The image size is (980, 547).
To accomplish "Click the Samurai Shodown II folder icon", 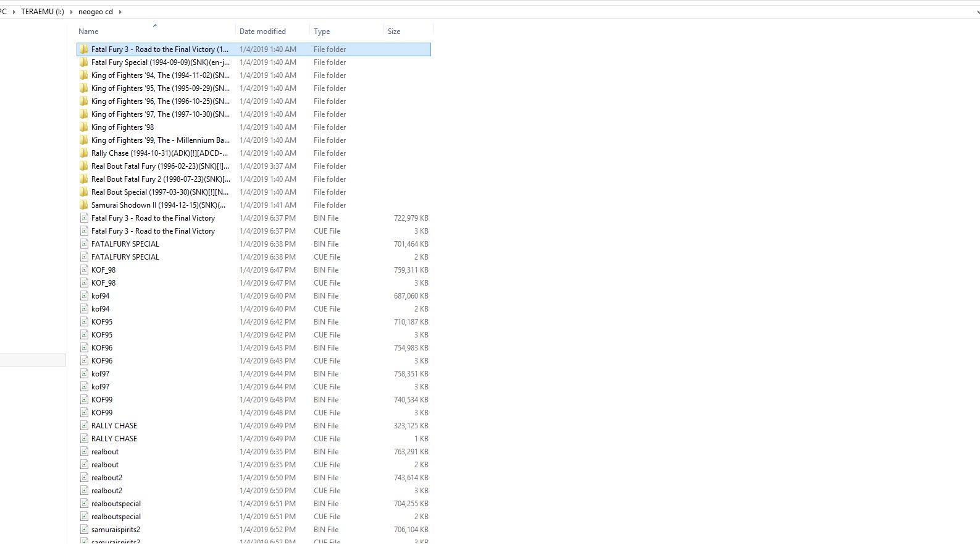I will [x=83, y=205].
